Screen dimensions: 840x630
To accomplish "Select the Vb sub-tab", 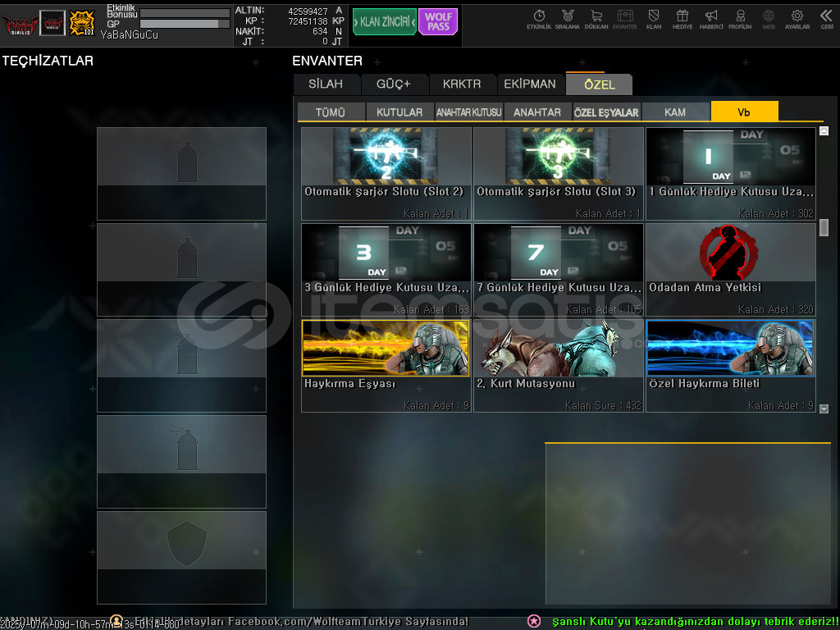I will click(x=744, y=112).
